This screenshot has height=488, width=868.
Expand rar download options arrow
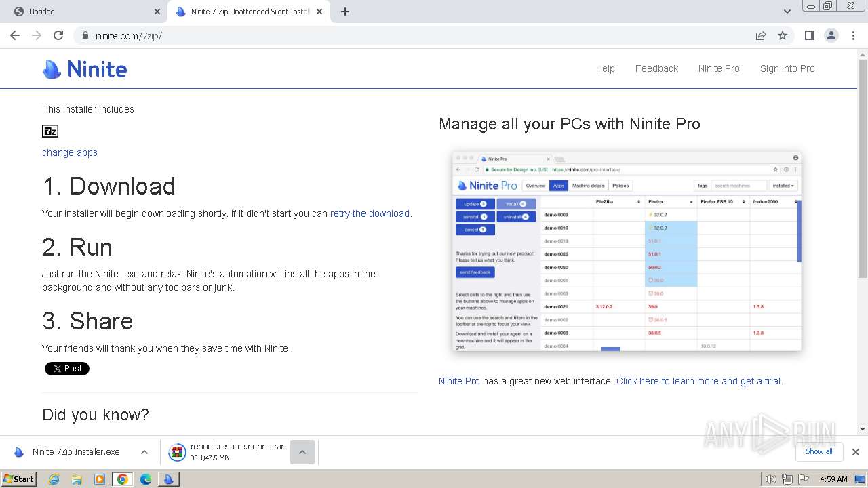(302, 452)
